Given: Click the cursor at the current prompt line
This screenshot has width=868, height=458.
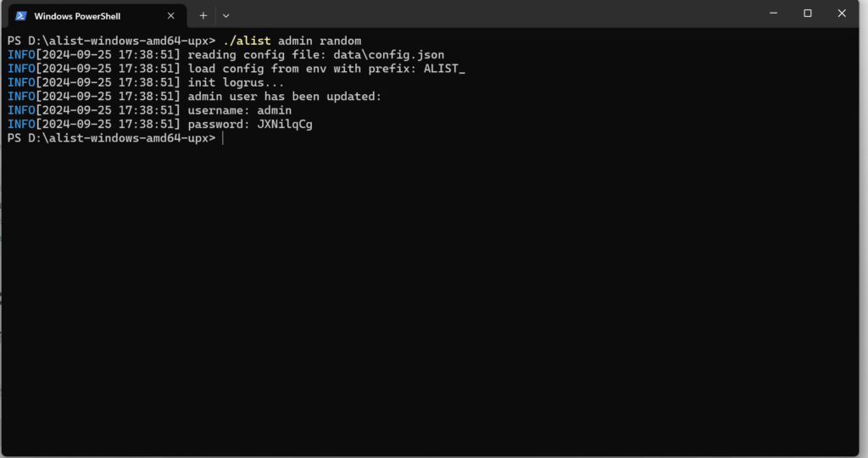Looking at the screenshot, I should (x=223, y=138).
